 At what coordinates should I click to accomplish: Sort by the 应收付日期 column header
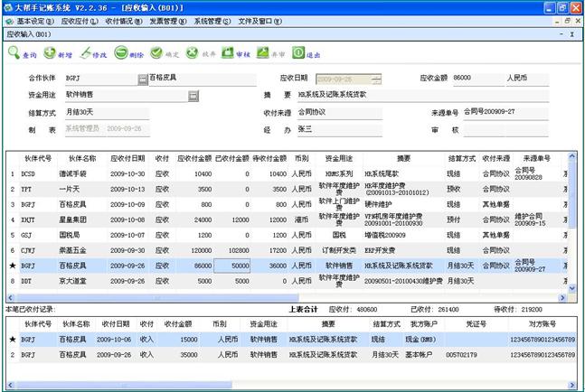[127, 158]
